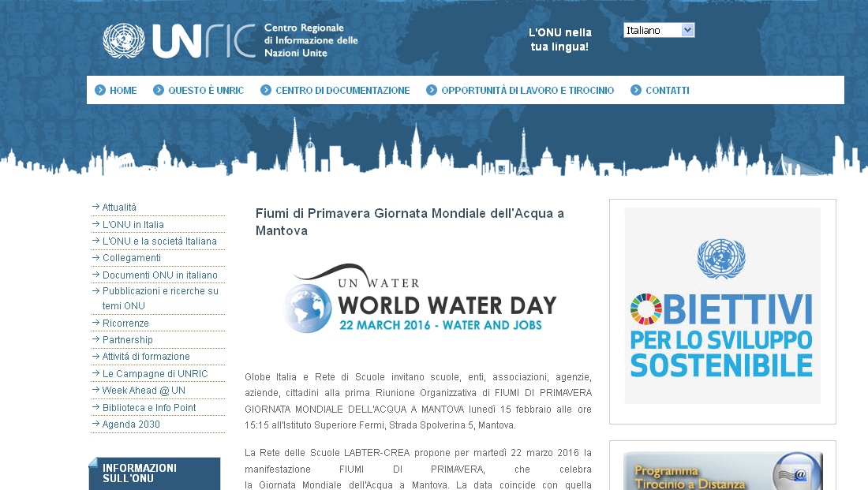Click the INFORMAZIONI SULL'ONU section header
Image resolution: width=868 pixels, height=490 pixels.
point(155,473)
